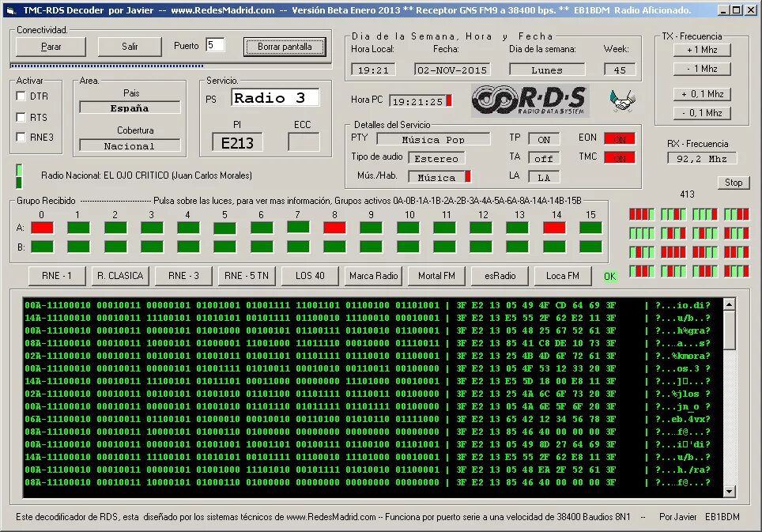Click group 6A green light

click(262, 228)
